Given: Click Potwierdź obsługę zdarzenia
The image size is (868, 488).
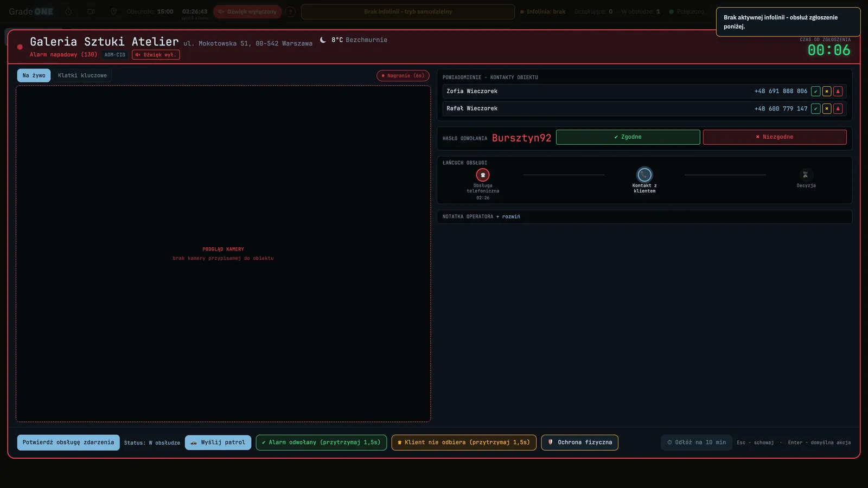Looking at the screenshot, I should click(68, 442).
